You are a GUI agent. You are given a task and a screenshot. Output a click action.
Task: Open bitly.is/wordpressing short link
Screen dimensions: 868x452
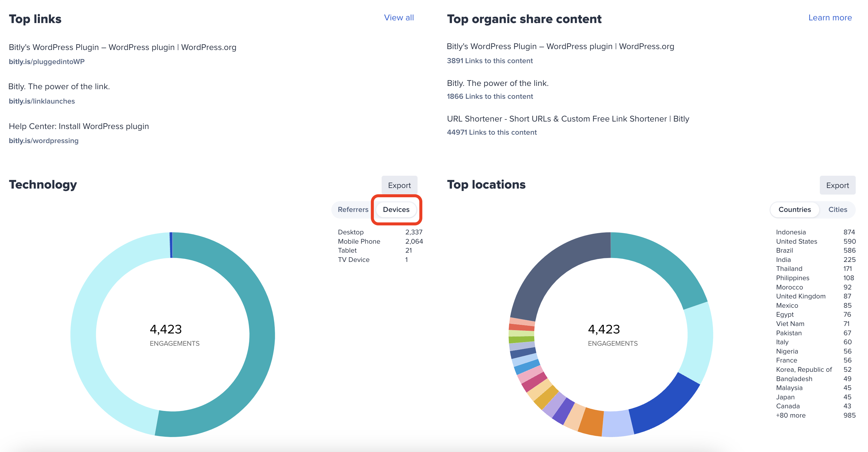(x=43, y=141)
